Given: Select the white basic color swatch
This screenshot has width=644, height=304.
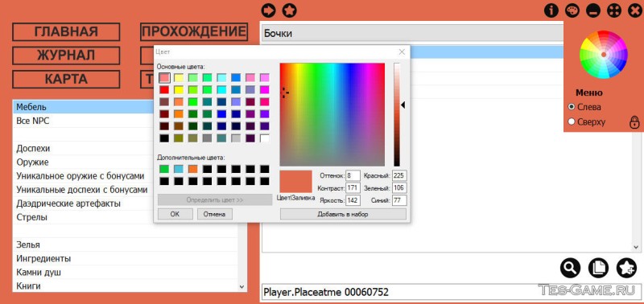Looking at the screenshot, I should [265, 138].
